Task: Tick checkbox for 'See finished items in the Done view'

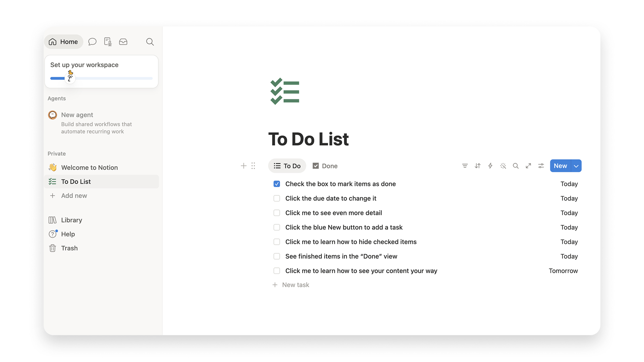Action: [x=277, y=256]
